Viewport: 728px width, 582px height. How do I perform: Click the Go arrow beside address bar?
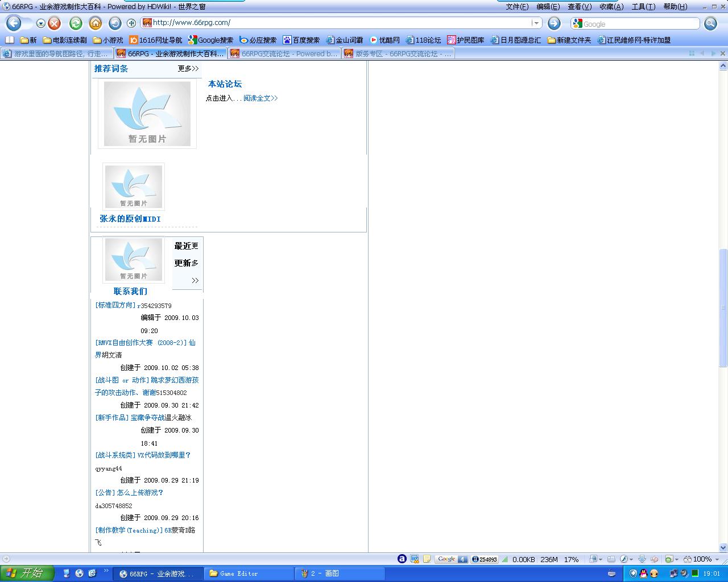point(554,23)
